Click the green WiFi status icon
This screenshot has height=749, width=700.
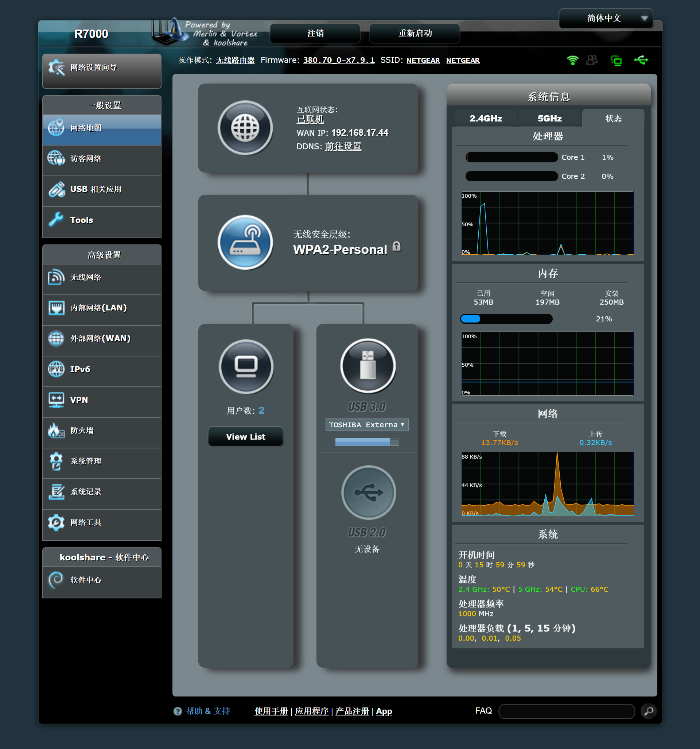(572, 60)
